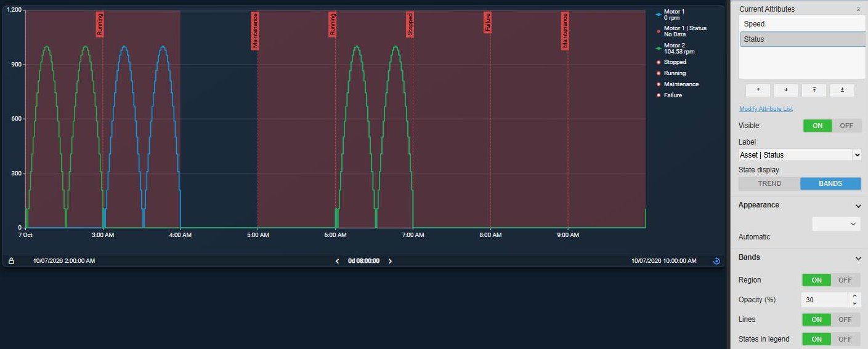Step time range backward with left arrow

pos(337,261)
